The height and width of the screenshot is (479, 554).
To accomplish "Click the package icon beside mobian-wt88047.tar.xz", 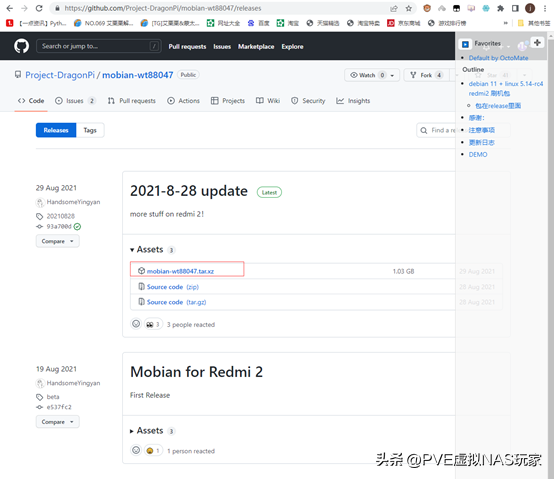I will (141, 271).
